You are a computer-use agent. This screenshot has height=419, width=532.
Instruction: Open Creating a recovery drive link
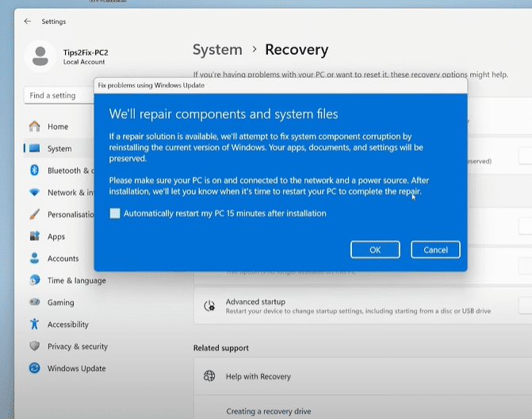[x=269, y=411]
